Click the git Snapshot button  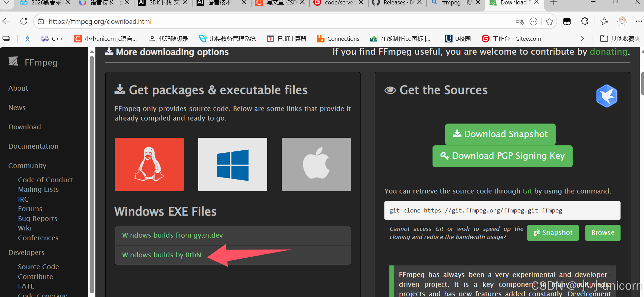[x=553, y=233]
